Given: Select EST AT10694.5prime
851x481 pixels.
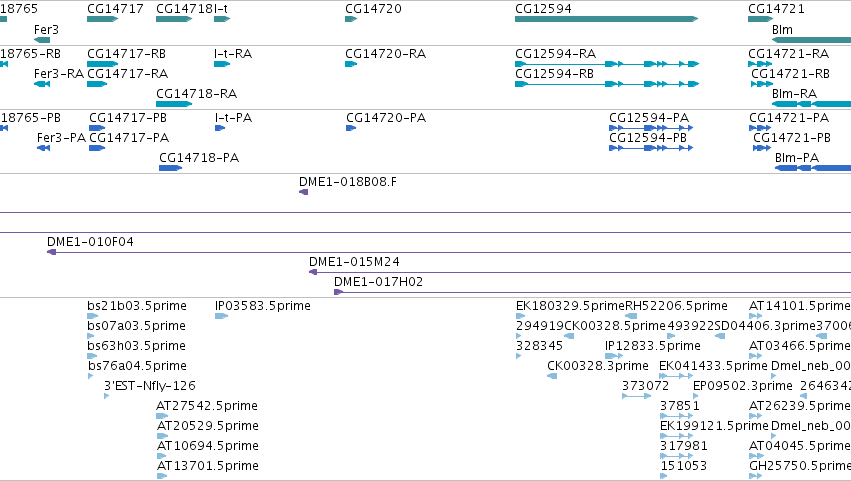Looking at the screenshot, I should point(207,447).
